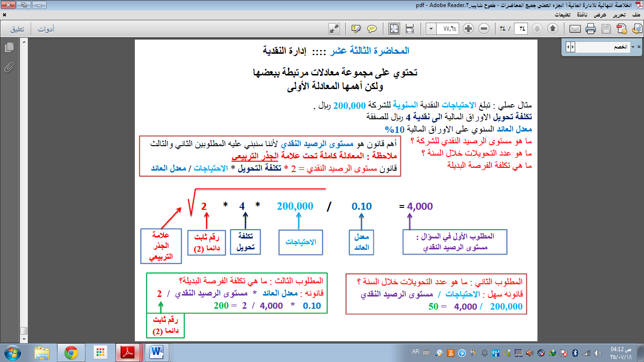The height and width of the screenshot is (362, 644).
Task: Select the sticky note comment tool
Action: (x=372, y=29)
